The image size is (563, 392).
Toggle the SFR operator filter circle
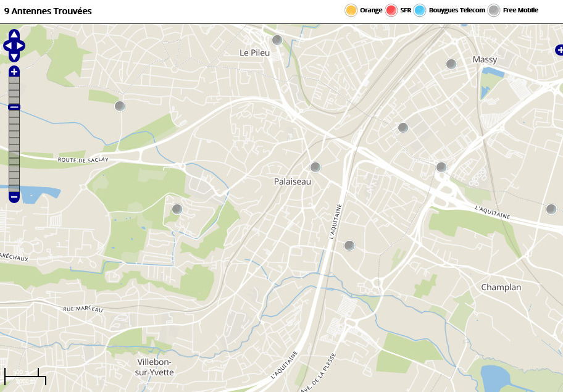391,10
